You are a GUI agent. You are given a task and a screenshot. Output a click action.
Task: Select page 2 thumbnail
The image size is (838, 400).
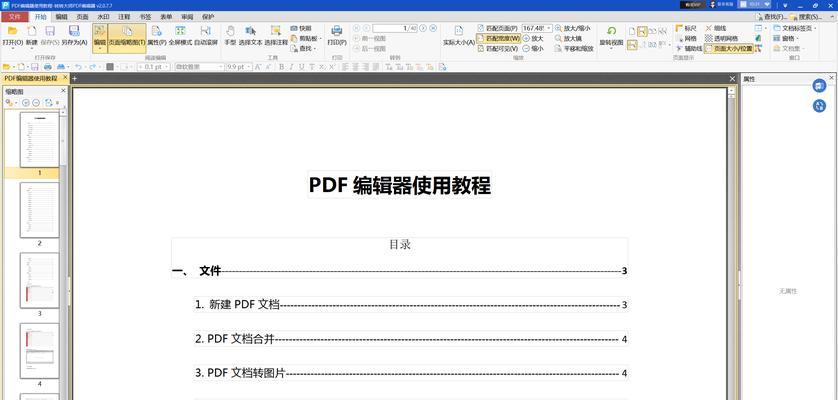click(x=40, y=210)
